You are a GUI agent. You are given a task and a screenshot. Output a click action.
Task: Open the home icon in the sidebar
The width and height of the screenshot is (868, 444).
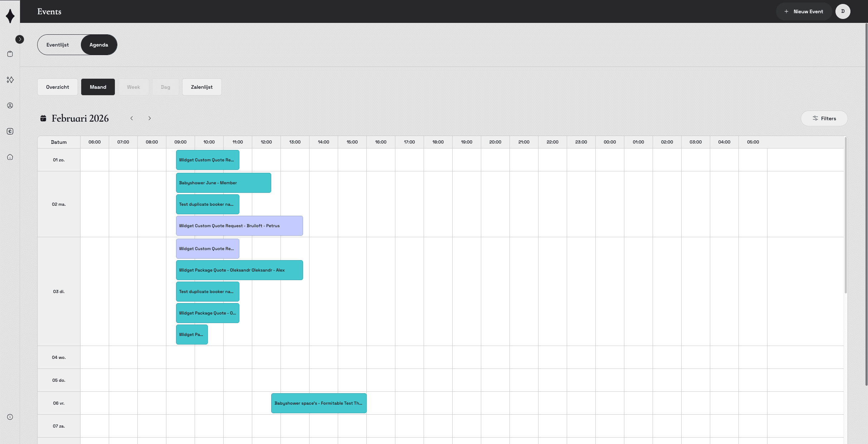coord(10,157)
